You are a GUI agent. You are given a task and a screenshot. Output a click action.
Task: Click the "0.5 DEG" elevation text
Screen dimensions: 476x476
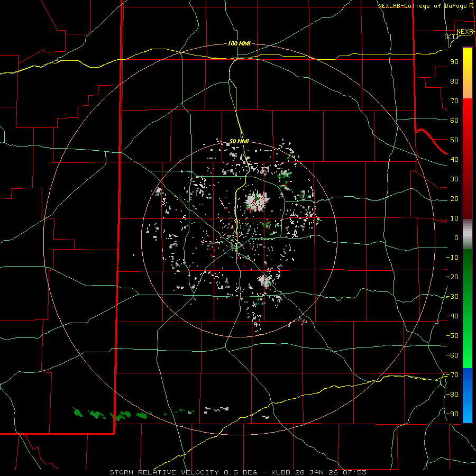point(241,472)
